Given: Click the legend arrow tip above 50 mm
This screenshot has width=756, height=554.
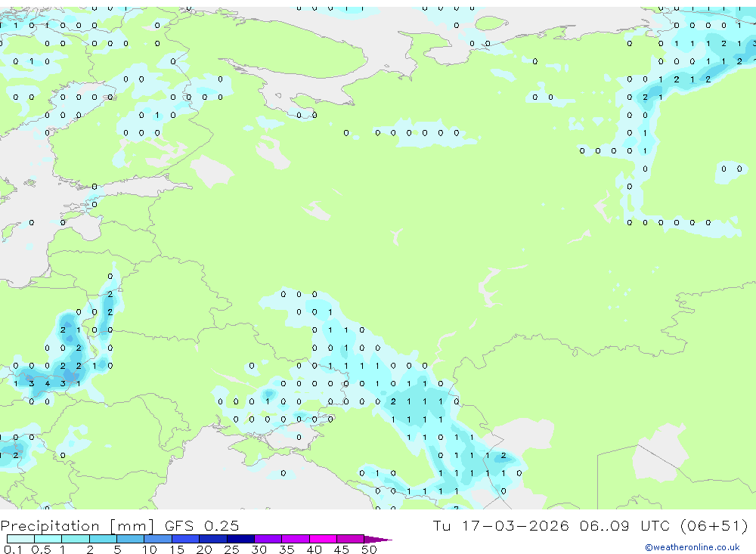Looking at the screenshot, I should coord(379,540).
